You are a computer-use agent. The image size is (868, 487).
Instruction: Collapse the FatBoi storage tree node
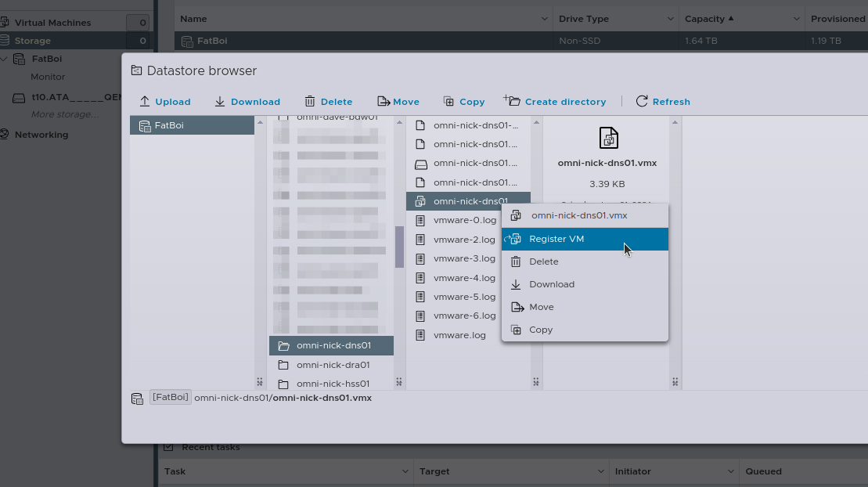tap(5, 59)
